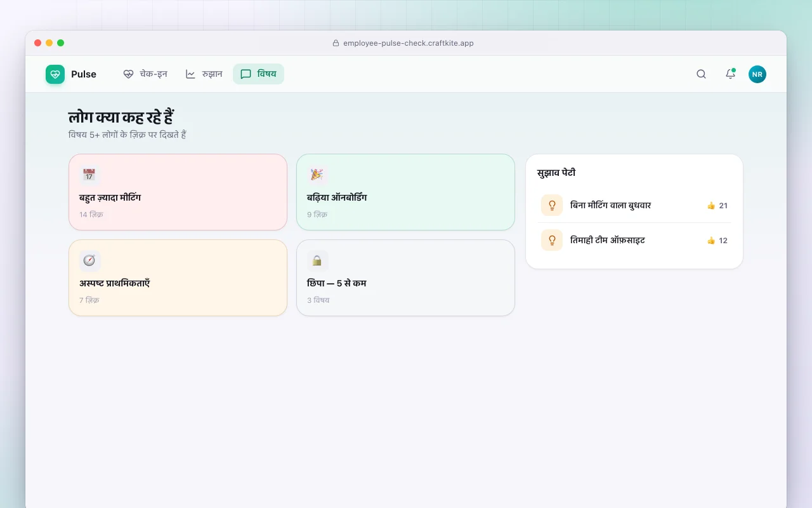Click the विषय 5+ लोगों के ज़िक्र subtitle
The image size is (812, 508).
[127, 135]
